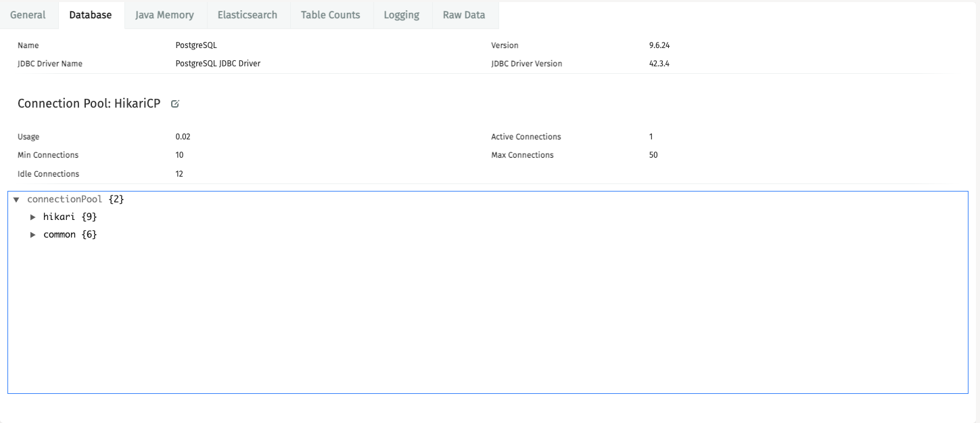980x423 pixels.
Task: Click the pencil icon beside HikariCP
Action: [174, 104]
